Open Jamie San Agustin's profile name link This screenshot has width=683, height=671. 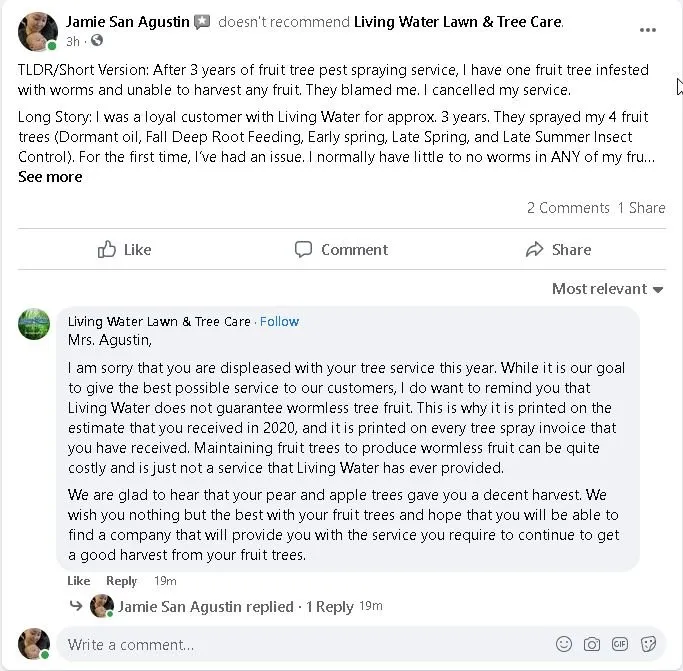[x=127, y=21]
